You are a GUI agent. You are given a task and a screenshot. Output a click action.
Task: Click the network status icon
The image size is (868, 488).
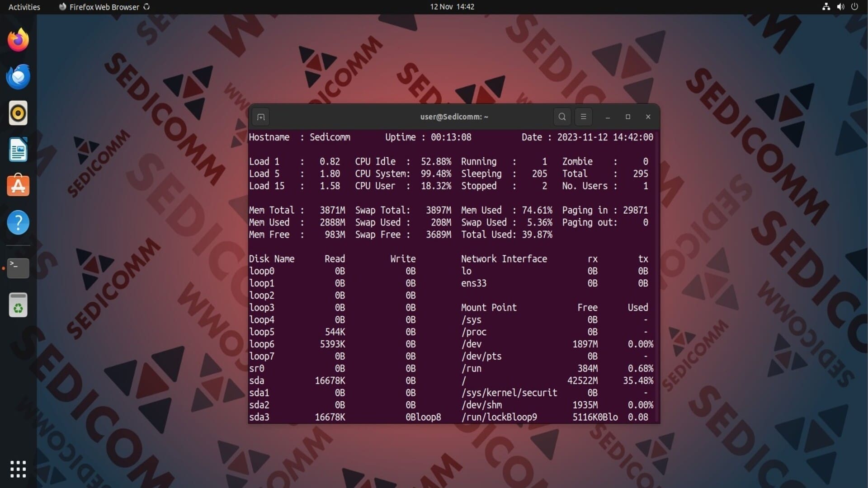click(826, 7)
